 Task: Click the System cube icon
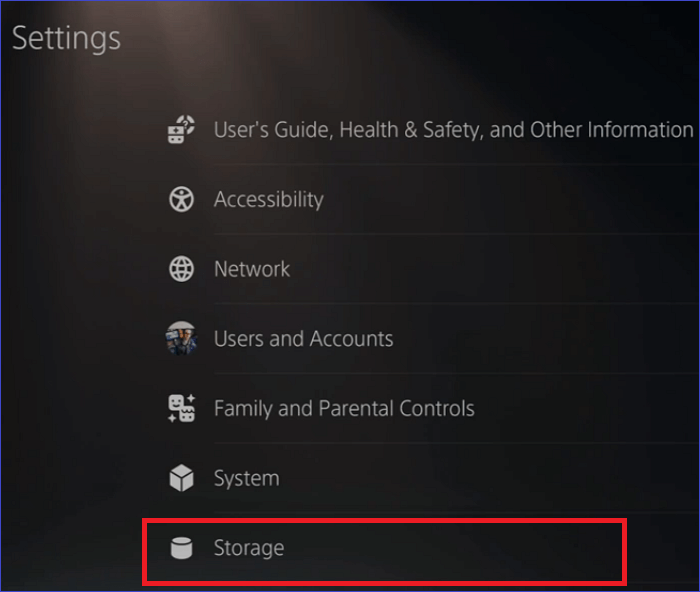tap(181, 478)
